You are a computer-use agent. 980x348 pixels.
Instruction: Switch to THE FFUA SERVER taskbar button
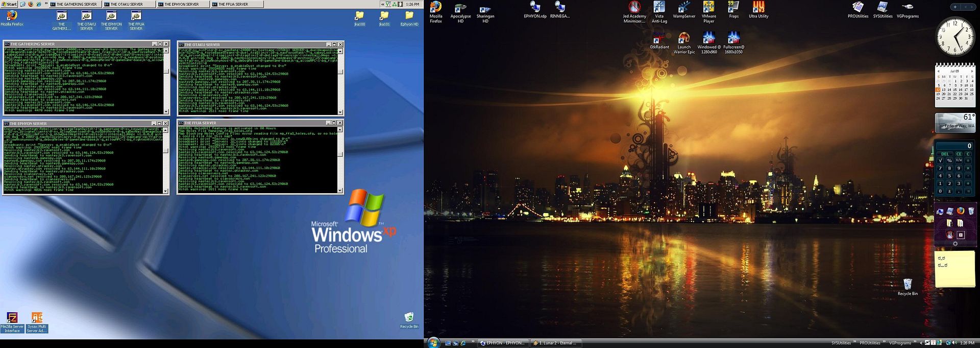point(236,4)
